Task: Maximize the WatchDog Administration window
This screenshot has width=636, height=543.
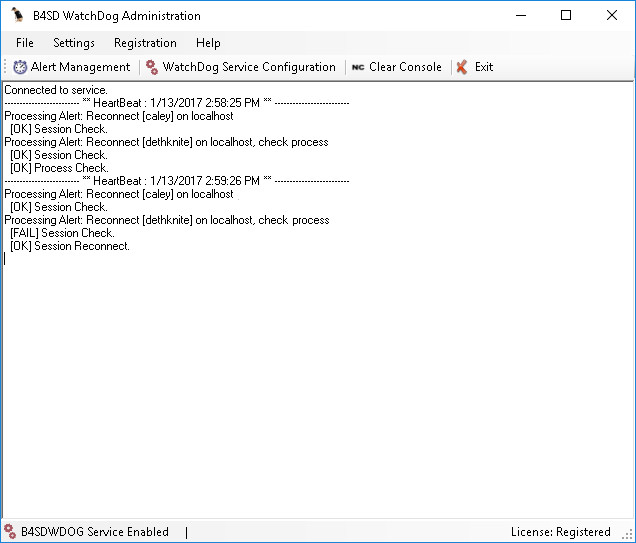Action: 566,15
